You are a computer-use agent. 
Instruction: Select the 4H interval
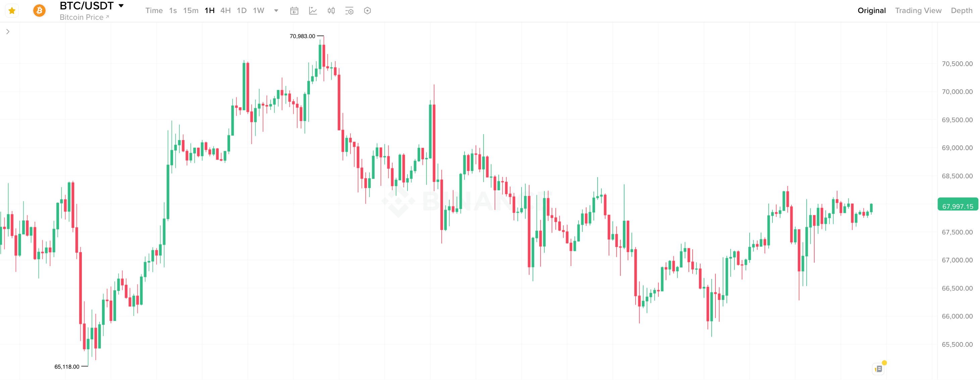click(225, 11)
